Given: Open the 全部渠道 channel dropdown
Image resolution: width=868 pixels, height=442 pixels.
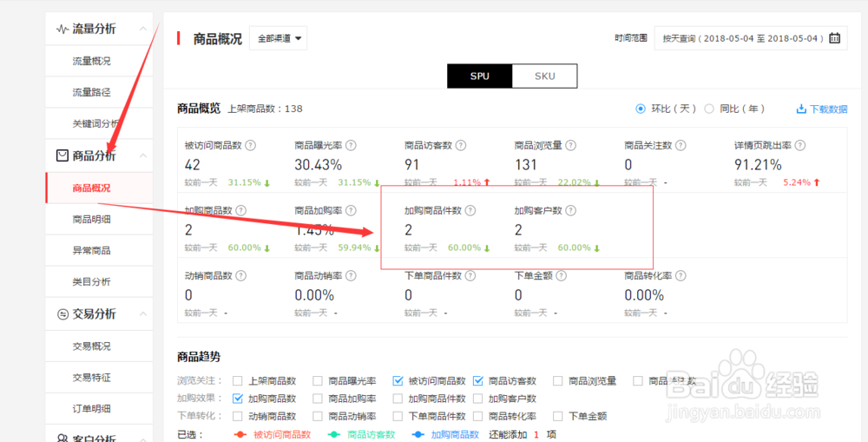Looking at the screenshot, I should 279,38.
